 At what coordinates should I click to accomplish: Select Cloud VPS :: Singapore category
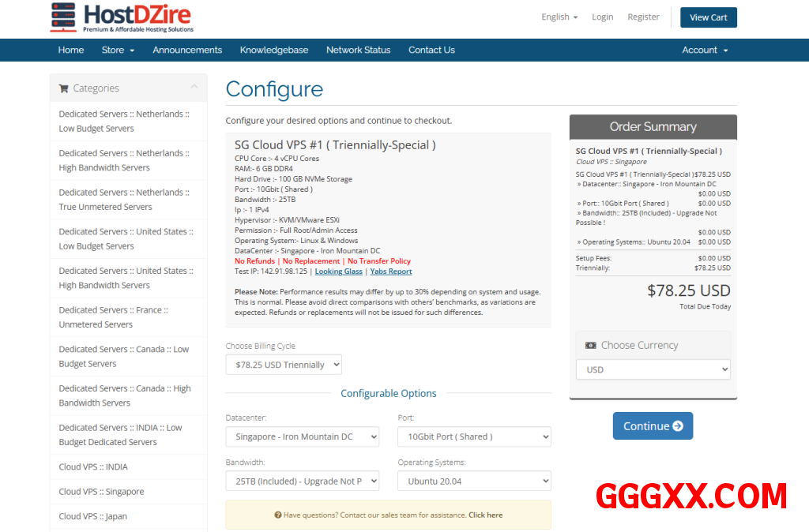[101, 491]
